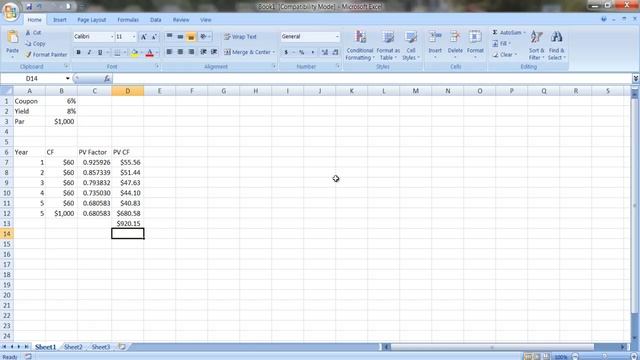
Task: Switch to Sheet3 worksheet tab
Action: click(x=100, y=347)
